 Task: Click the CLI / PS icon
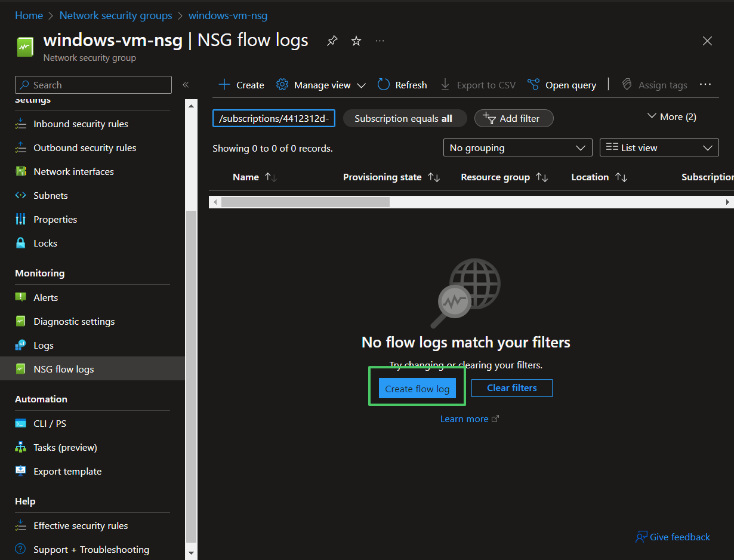[x=21, y=423]
